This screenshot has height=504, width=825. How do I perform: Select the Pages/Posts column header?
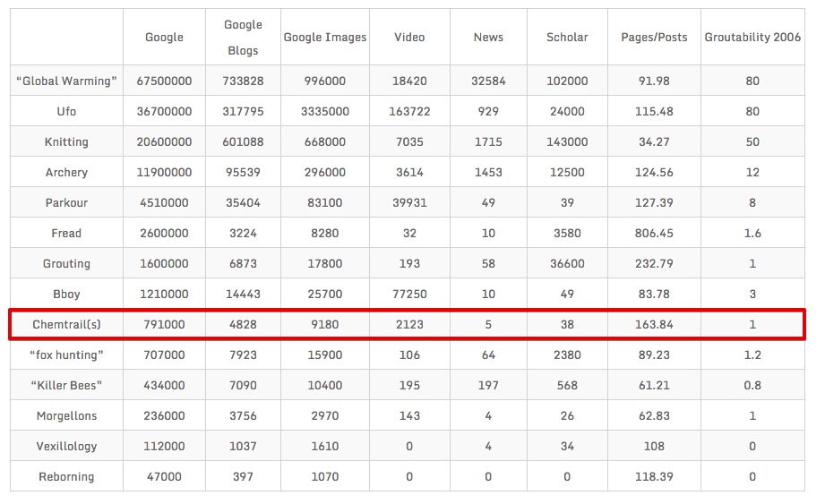[654, 38]
